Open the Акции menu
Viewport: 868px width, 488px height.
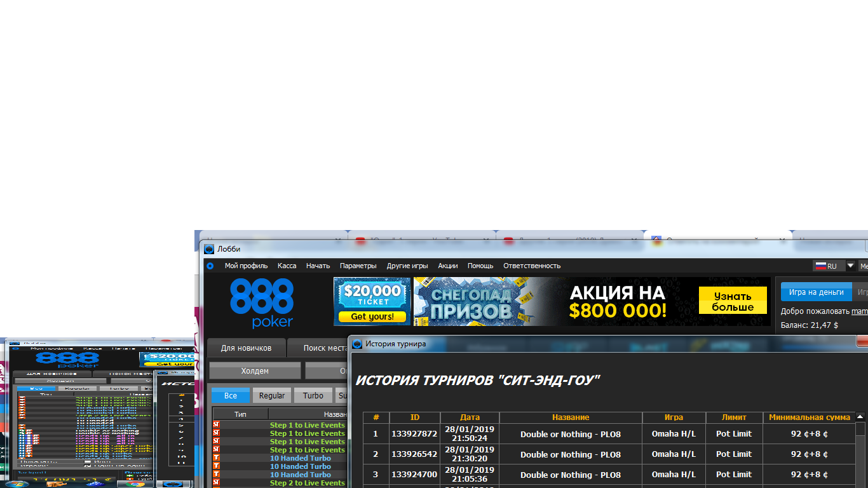448,266
